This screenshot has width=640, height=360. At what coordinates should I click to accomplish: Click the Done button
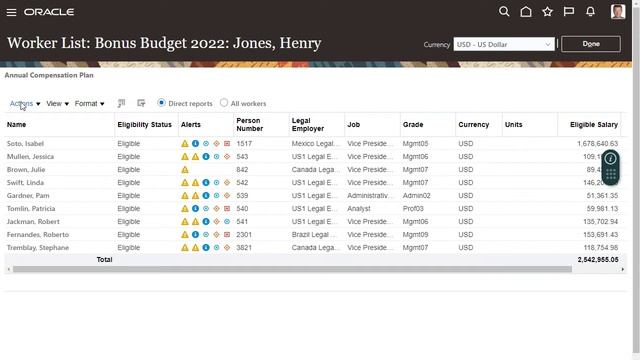point(591,44)
